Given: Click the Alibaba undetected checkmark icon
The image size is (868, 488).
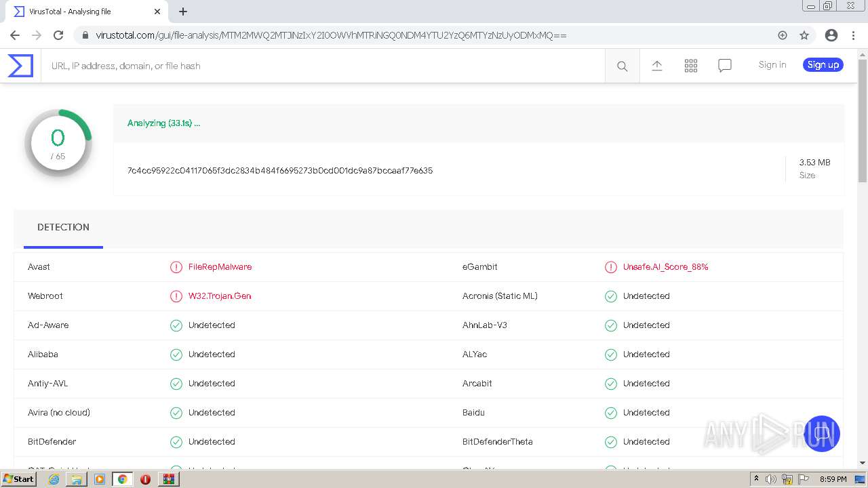Looking at the screenshot, I should pyautogui.click(x=176, y=354).
